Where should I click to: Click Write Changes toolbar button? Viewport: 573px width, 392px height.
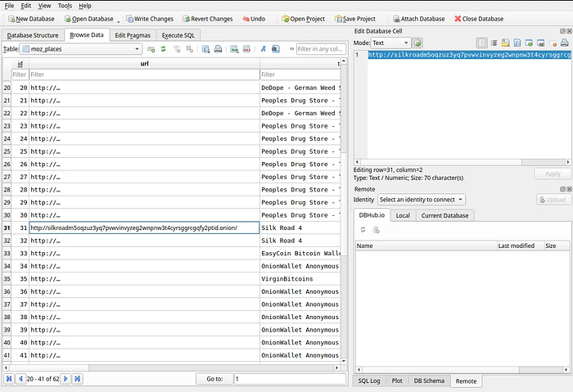[150, 19]
